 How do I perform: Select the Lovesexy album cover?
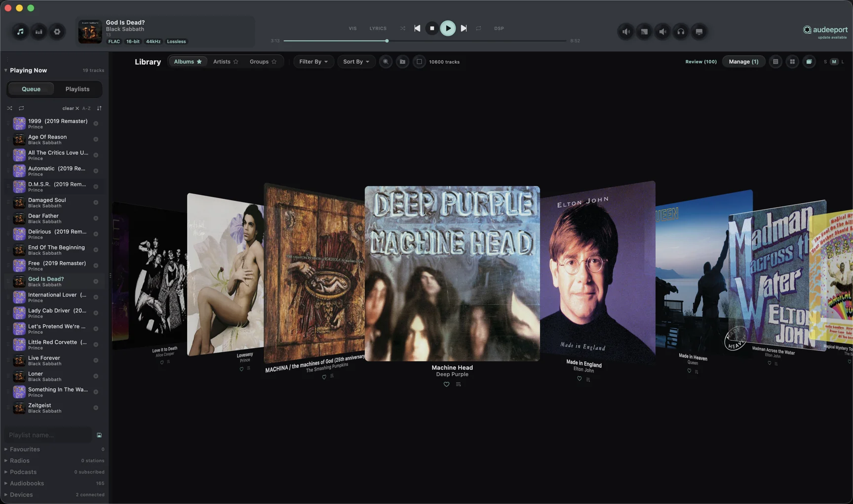point(226,274)
